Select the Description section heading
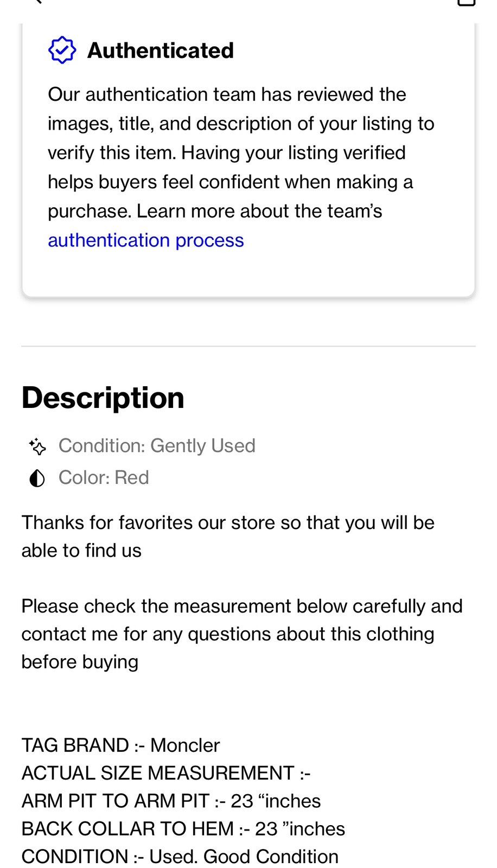The height and width of the screenshot is (868, 497). pos(103,398)
